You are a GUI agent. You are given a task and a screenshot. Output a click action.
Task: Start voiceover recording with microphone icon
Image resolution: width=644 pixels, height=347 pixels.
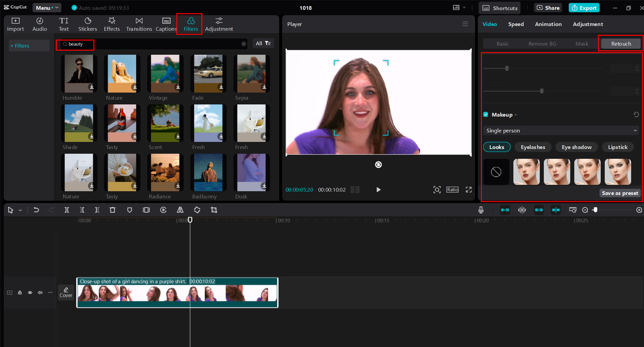[x=481, y=210]
